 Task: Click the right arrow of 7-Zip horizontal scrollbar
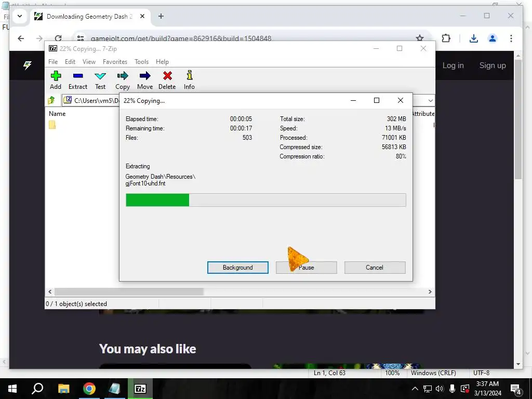pos(430,292)
